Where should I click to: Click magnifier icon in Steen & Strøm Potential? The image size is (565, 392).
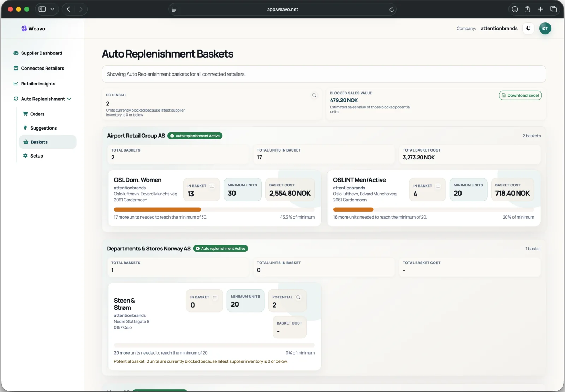[298, 297]
